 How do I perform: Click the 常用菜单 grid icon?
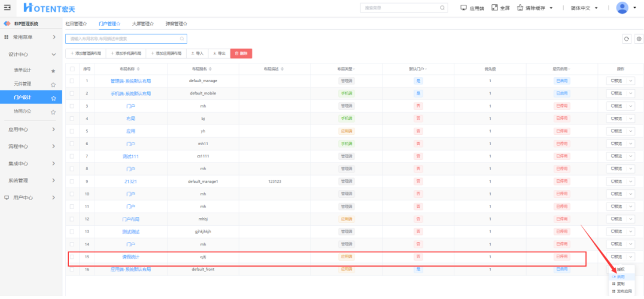point(6,37)
